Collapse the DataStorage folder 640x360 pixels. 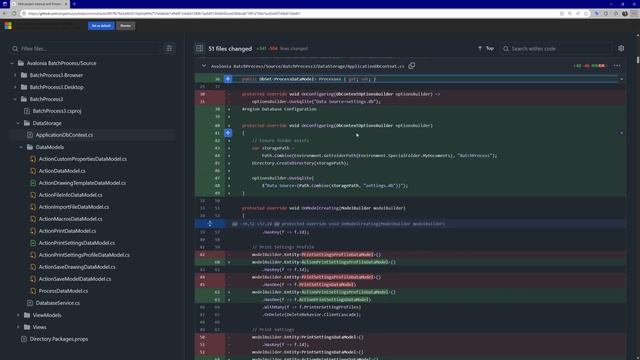click(18, 123)
